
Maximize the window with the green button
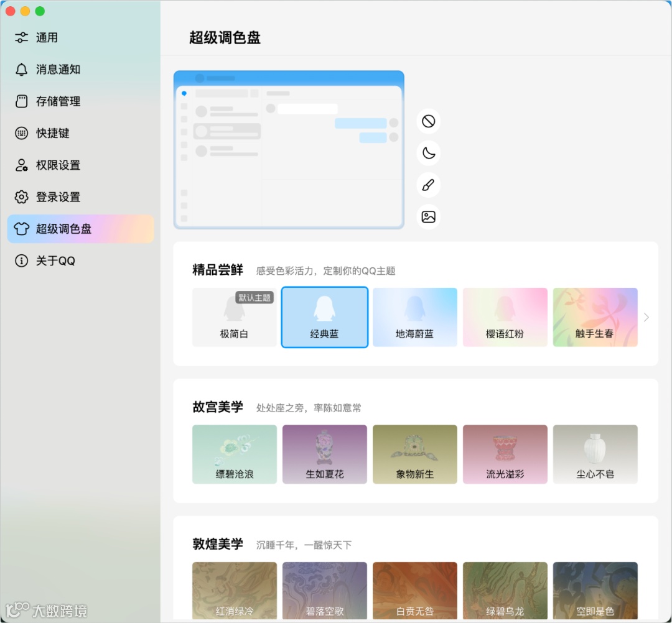(40, 11)
